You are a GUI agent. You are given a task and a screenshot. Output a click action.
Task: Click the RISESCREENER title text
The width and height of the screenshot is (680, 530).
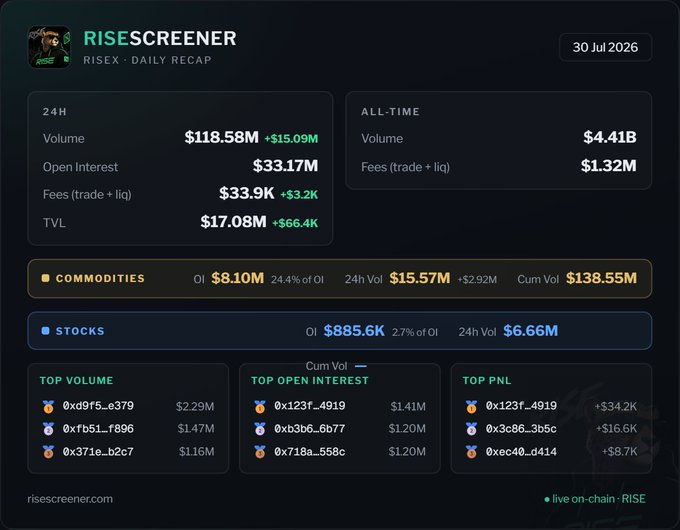coord(160,38)
